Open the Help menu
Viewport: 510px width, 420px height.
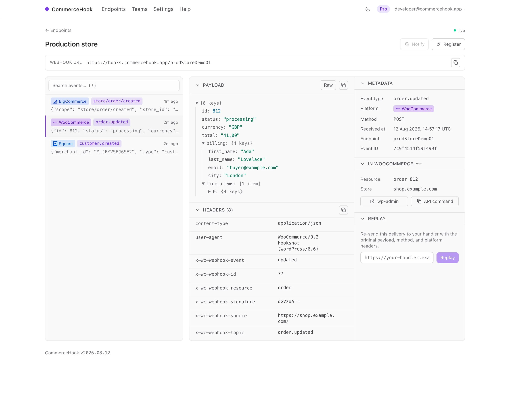(185, 9)
